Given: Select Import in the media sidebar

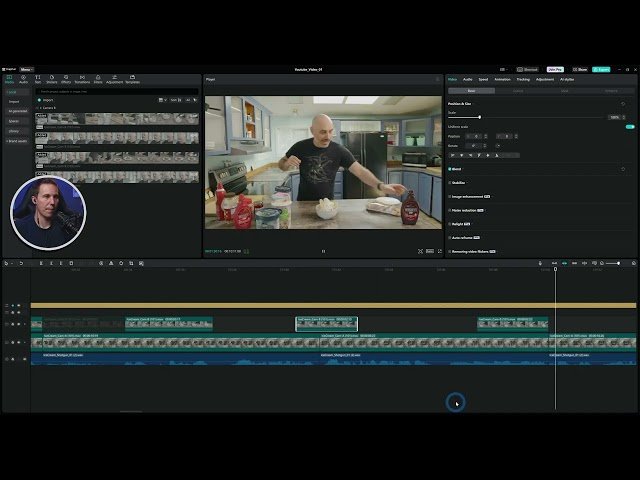Looking at the screenshot, I should 14,102.
